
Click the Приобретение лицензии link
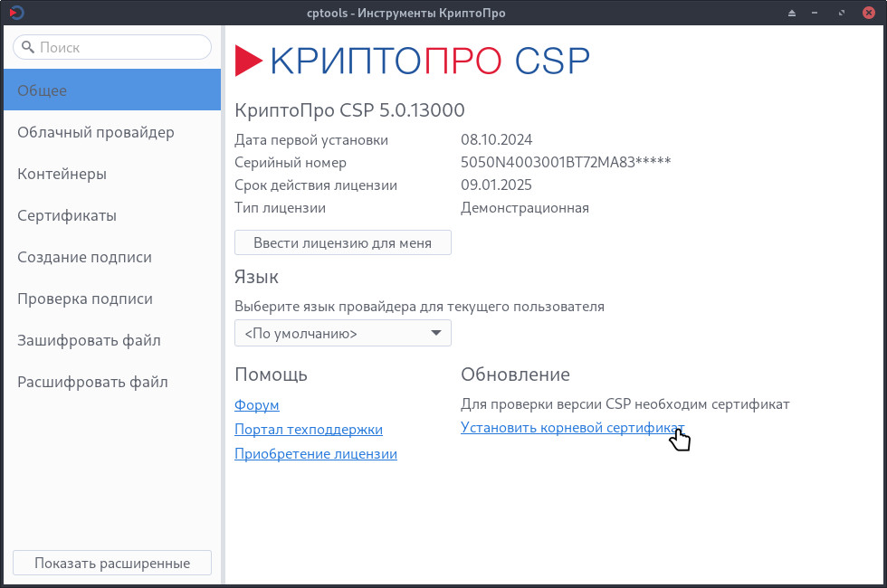click(315, 454)
